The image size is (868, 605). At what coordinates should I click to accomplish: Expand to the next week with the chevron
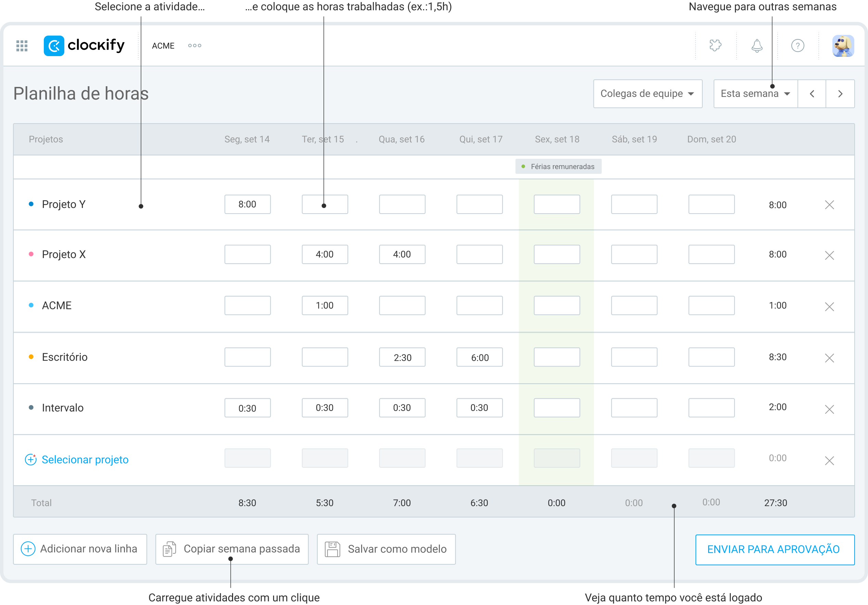click(840, 93)
